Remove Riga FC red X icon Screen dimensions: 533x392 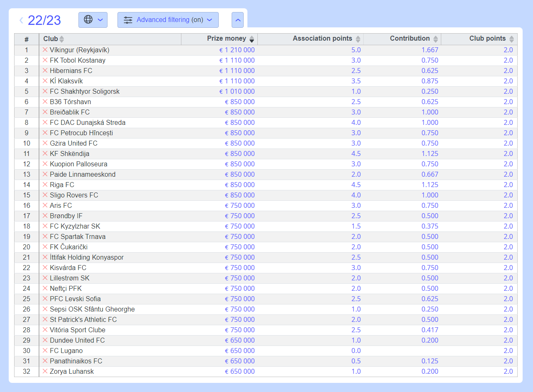pos(45,185)
